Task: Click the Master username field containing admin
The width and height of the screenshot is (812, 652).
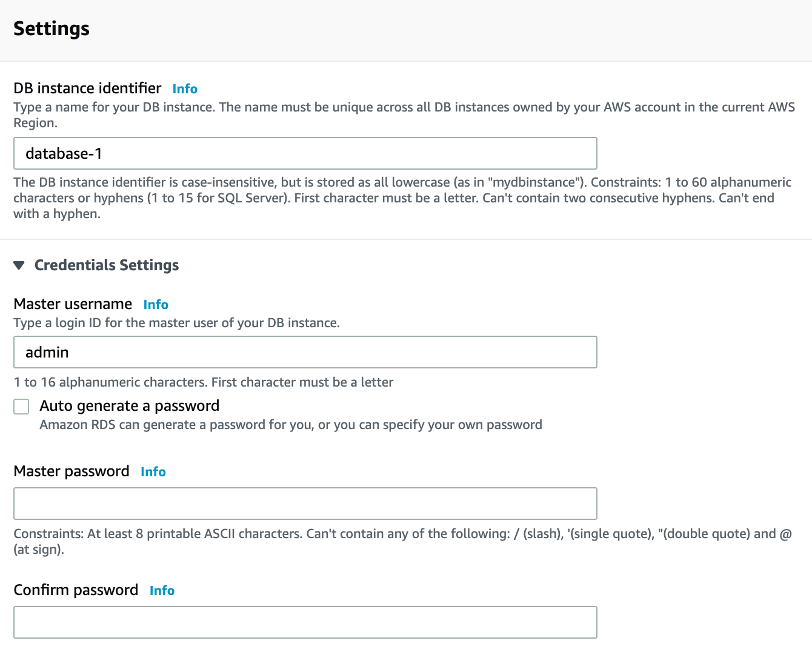Action: coord(305,352)
